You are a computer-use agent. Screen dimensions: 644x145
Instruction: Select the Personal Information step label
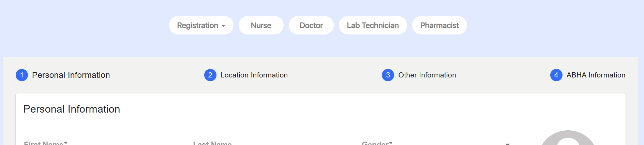71,75
